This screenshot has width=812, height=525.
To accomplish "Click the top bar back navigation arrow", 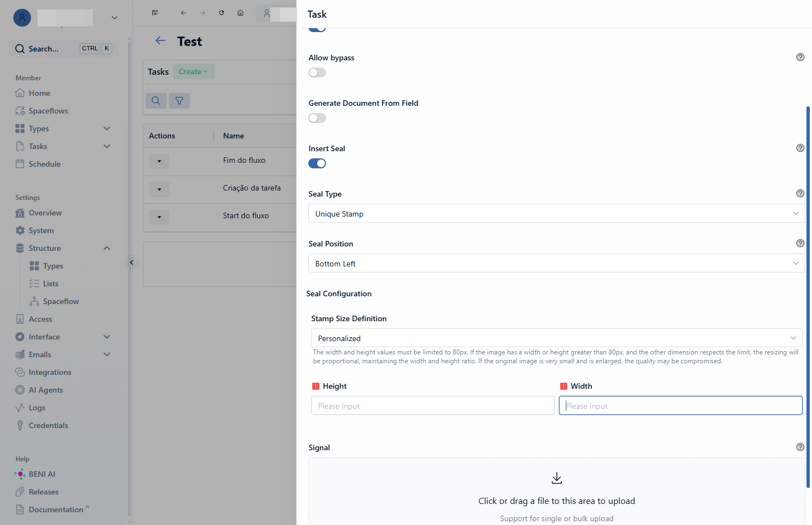I will [x=184, y=13].
